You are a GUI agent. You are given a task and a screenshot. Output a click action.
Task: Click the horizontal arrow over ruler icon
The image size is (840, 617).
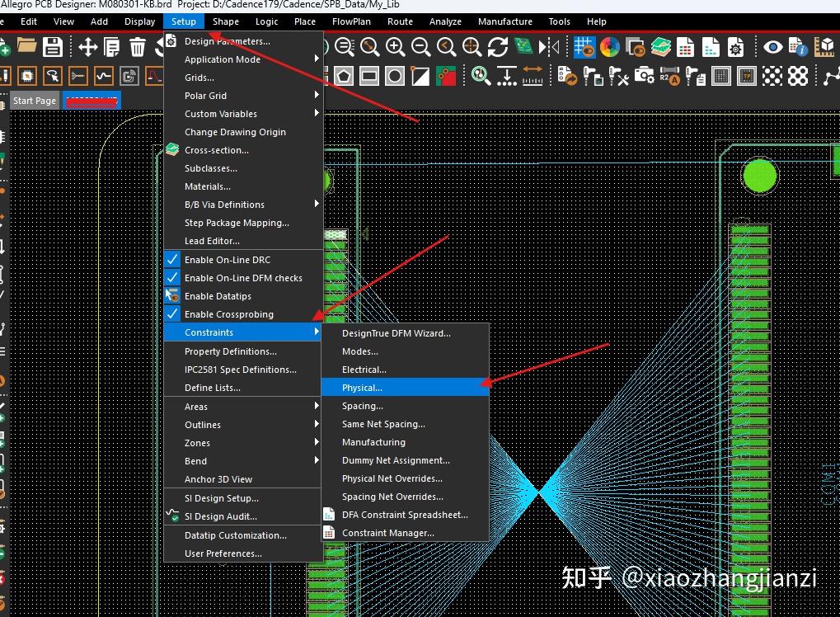pyautogui.click(x=532, y=76)
